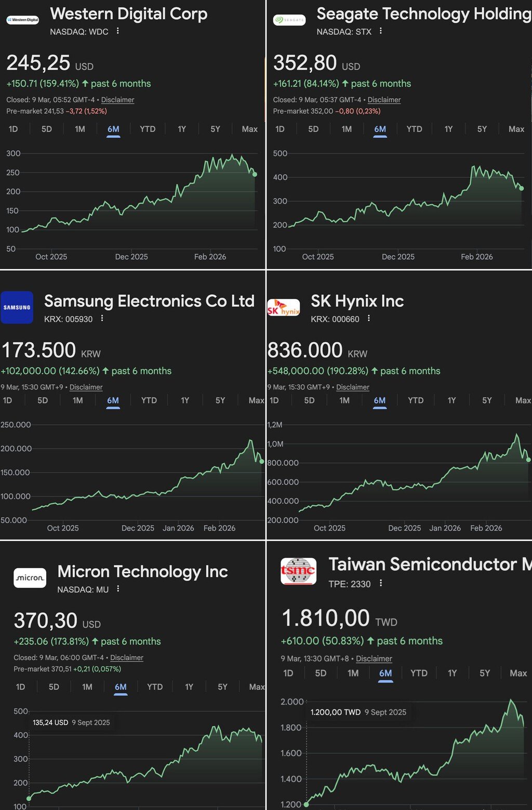Open Seagate's three-dot more options menu
The height and width of the screenshot is (810, 532).
[381, 31]
